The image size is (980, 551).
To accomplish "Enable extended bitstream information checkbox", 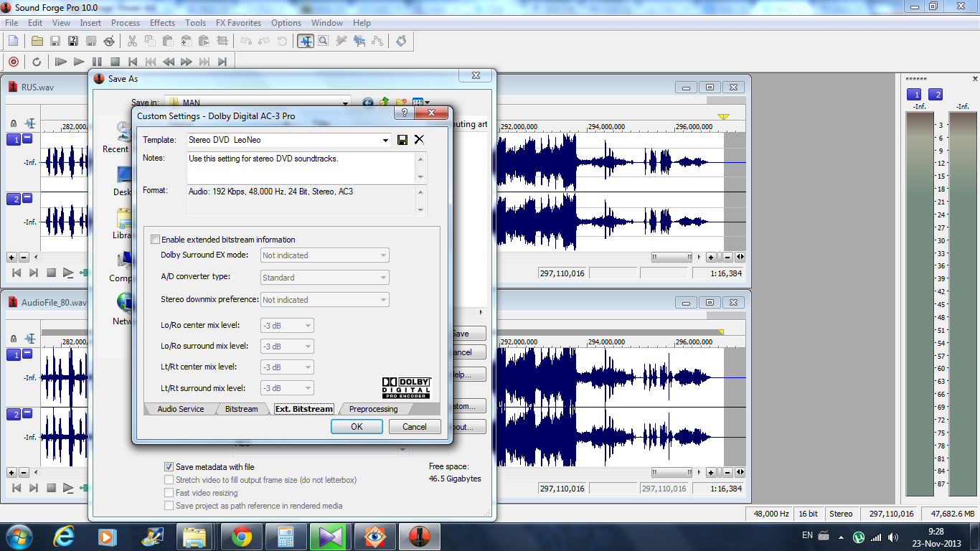I will (155, 240).
